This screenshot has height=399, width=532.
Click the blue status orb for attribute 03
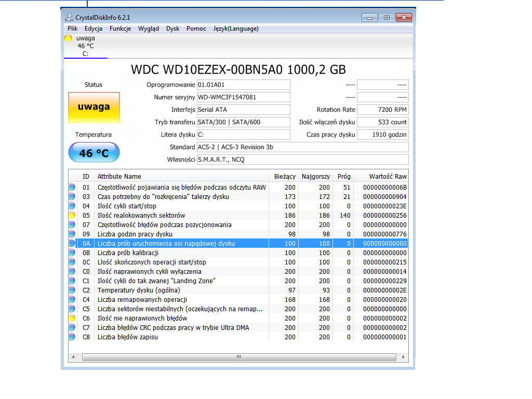[72, 197]
